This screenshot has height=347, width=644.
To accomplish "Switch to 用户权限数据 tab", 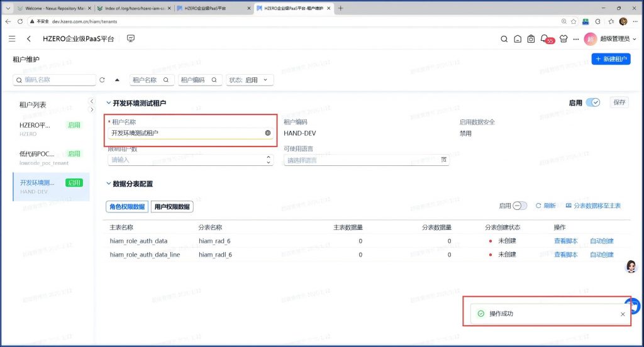I will [x=172, y=206].
